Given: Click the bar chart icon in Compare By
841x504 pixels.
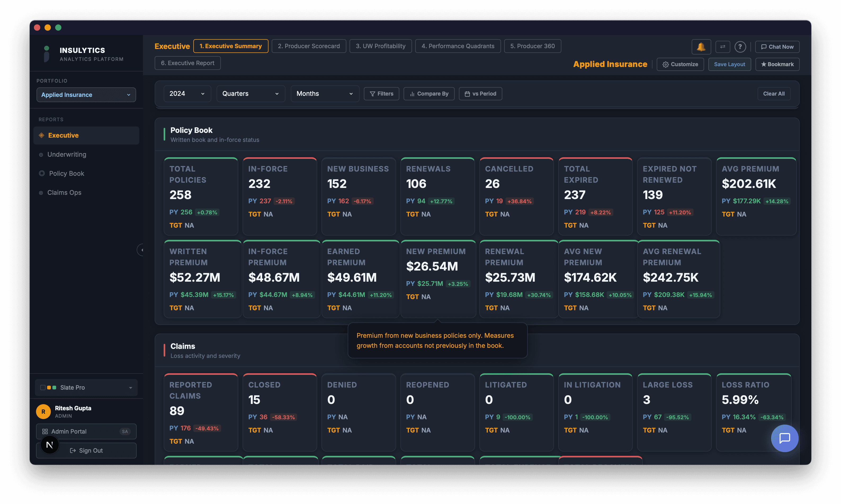Looking at the screenshot, I should pyautogui.click(x=412, y=94).
